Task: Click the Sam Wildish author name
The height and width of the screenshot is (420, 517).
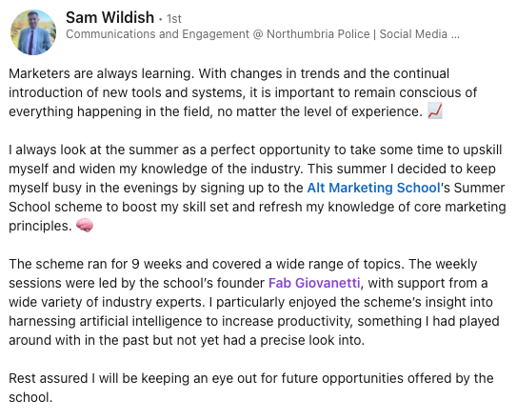Action: (109, 17)
